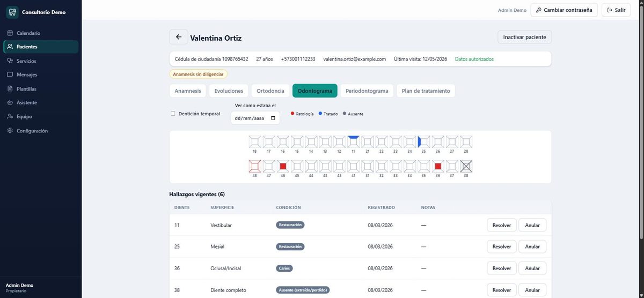Open Plantillas in the sidebar
This screenshot has width=644, height=298.
(41, 88)
